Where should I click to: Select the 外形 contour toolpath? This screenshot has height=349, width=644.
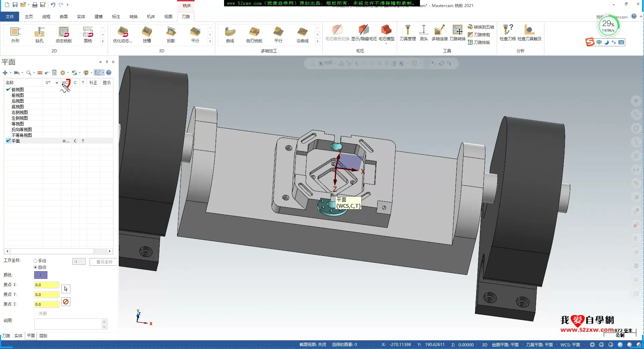[15, 34]
